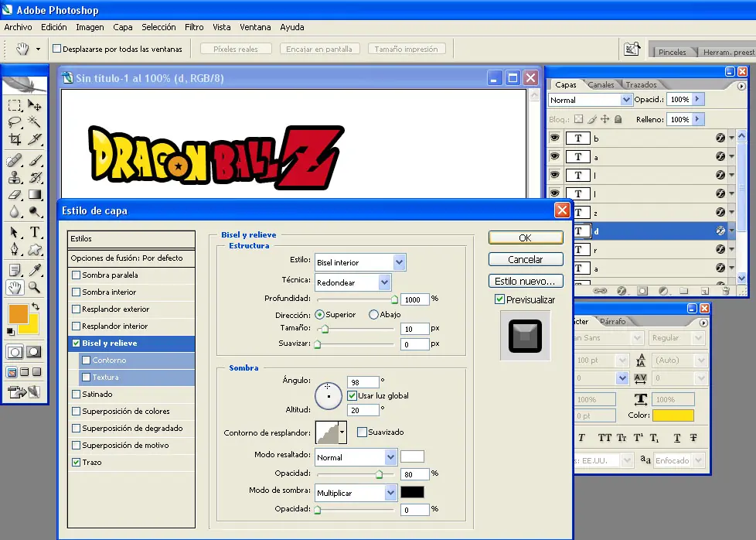Select Opciones de fusión: Por defecto
756x540 pixels.
pyautogui.click(x=131, y=258)
